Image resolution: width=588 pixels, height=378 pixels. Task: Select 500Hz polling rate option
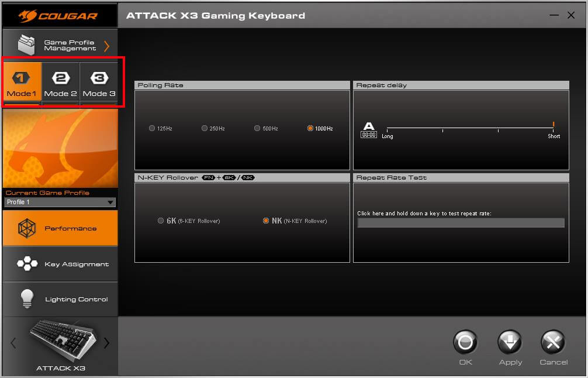(257, 128)
